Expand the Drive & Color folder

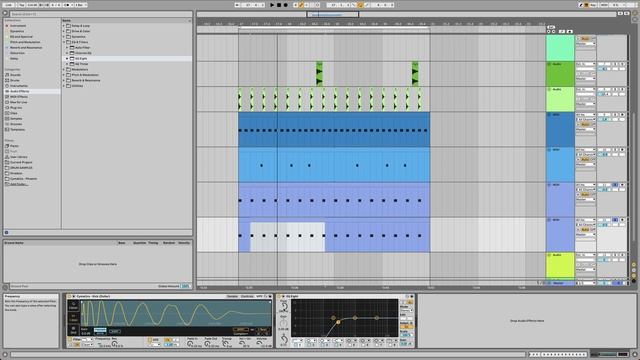click(64, 31)
